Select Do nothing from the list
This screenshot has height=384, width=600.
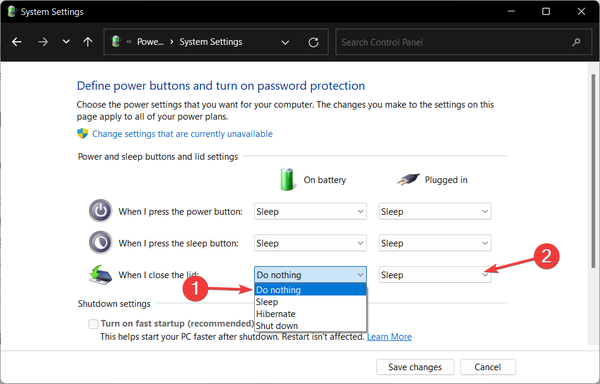point(310,290)
